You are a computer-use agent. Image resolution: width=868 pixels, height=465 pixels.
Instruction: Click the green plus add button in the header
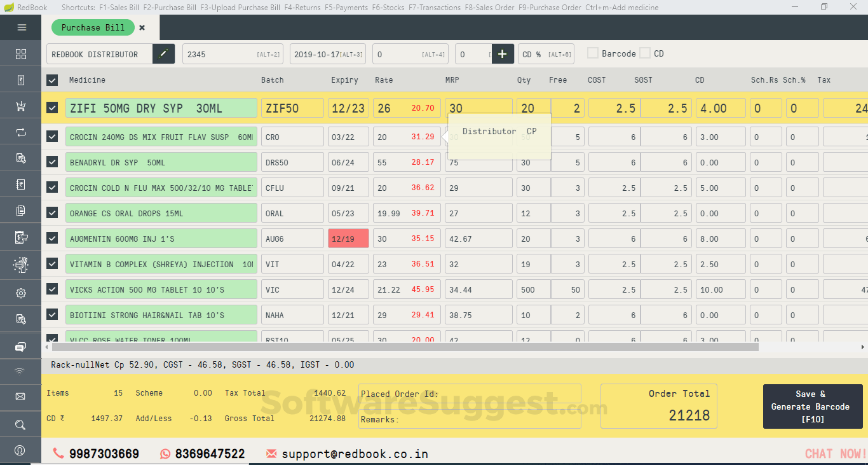click(x=503, y=53)
